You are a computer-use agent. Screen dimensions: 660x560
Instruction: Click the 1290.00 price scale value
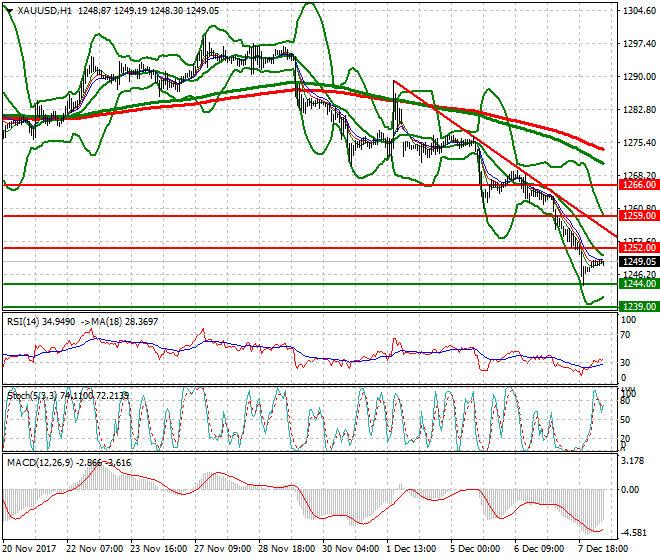[x=639, y=77]
